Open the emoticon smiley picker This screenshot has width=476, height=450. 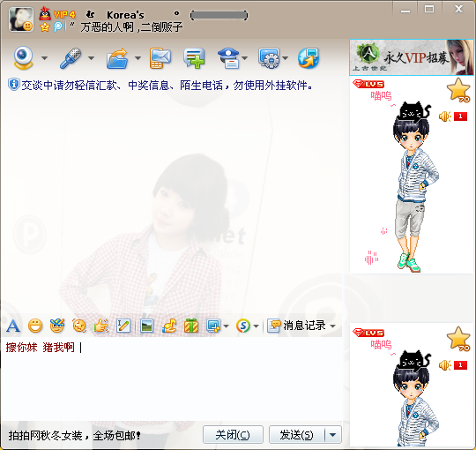(x=35, y=326)
